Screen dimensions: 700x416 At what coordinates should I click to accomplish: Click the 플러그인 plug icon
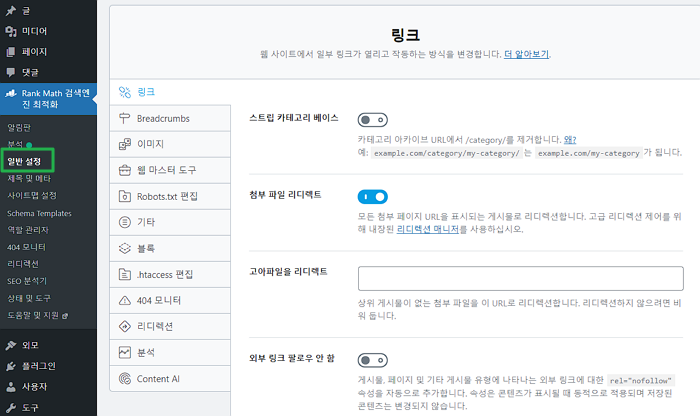(x=11, y=366)
